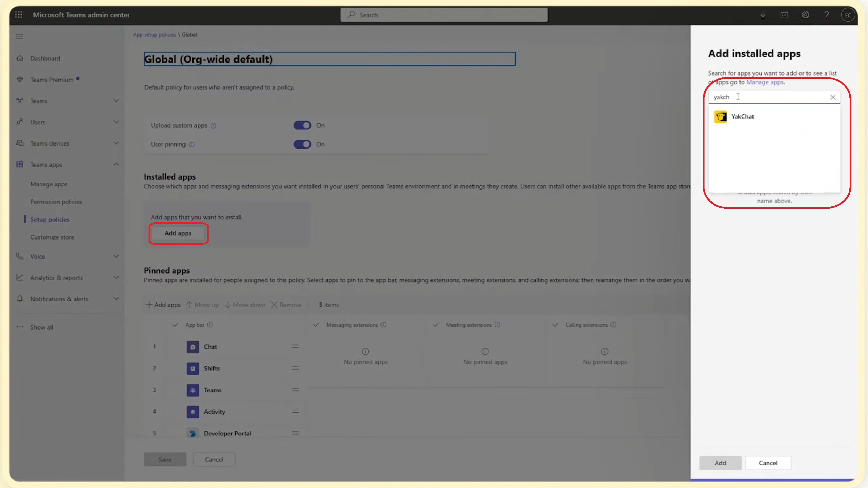This screenshot has width=868, height=488.
Task: Click the settings gear icon in header
Action: pos(806,15)
